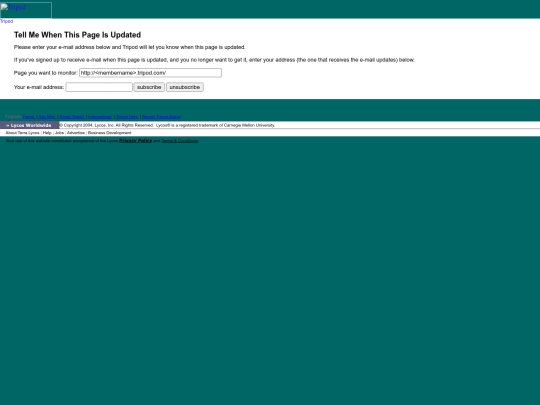
Task: Open the Business Development link
Action: click(110, 133)
